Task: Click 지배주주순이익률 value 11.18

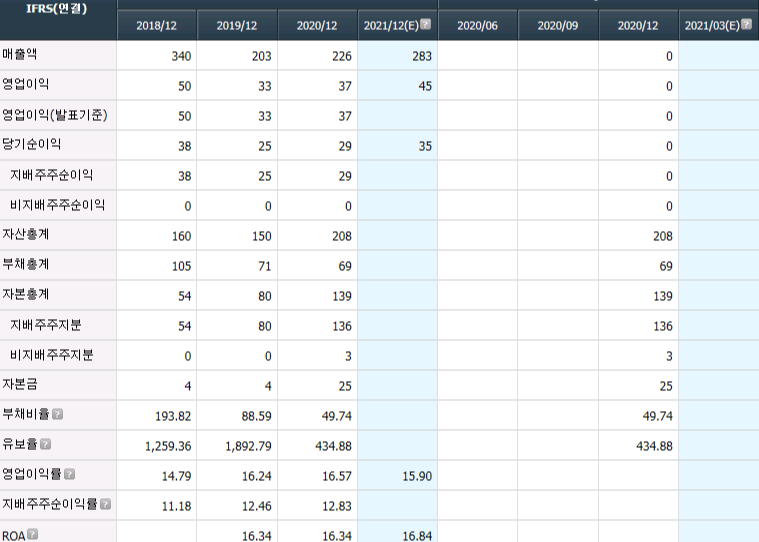Action: (x=176, y=506)
